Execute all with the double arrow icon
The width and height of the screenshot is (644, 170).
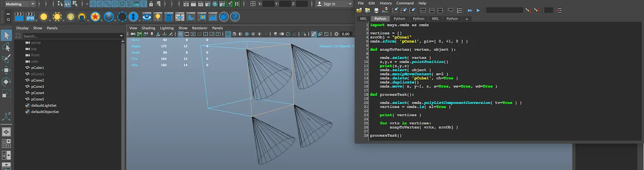pos(470,10)
